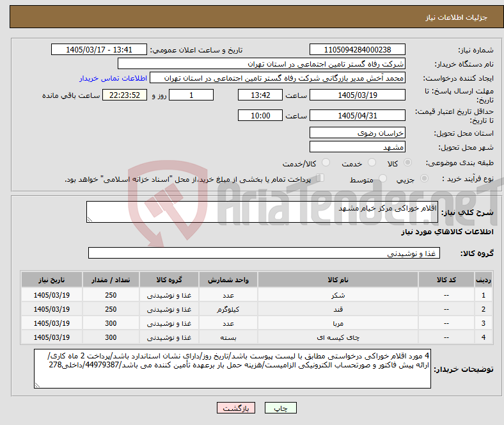Click the goods group field غذا و نوشیدنی
The width and height of the screenshot is (504, 425).
(264, 253)
